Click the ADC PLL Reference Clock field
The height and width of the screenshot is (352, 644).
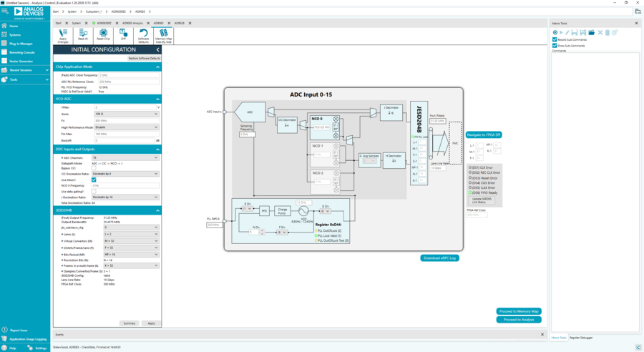pos(129,82)
